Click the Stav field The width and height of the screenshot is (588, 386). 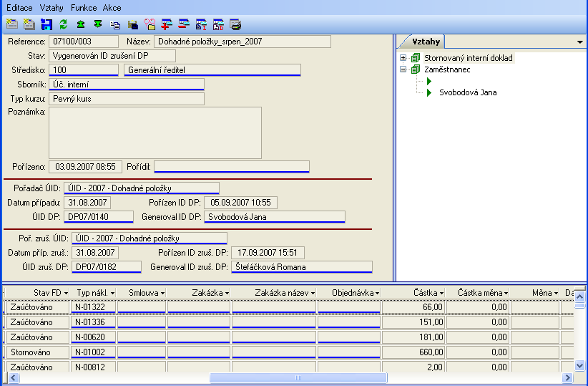click(112, 56)
